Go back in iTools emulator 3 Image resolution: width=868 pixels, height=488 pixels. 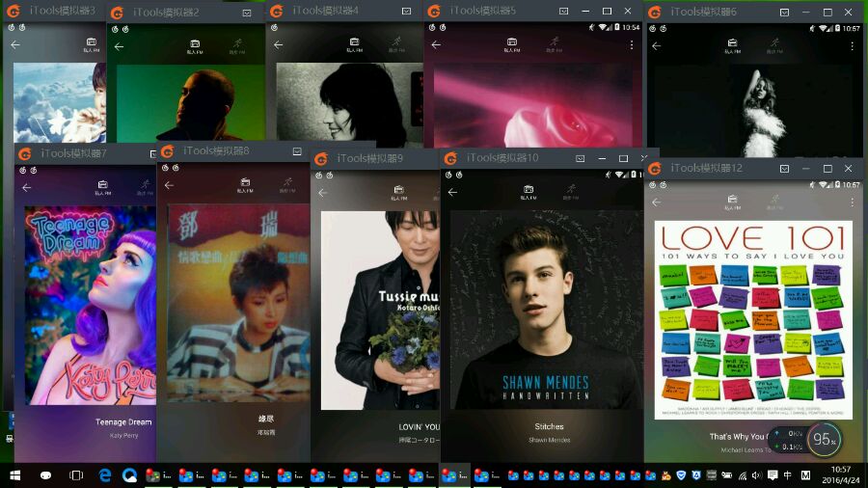(15, 44)
